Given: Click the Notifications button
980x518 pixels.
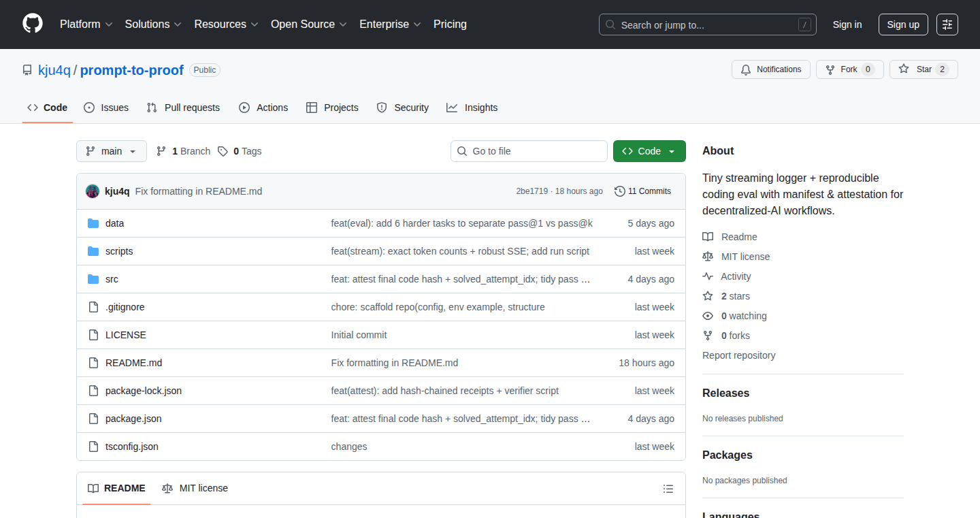Looking at the screenshot, I should coord(771,69).
